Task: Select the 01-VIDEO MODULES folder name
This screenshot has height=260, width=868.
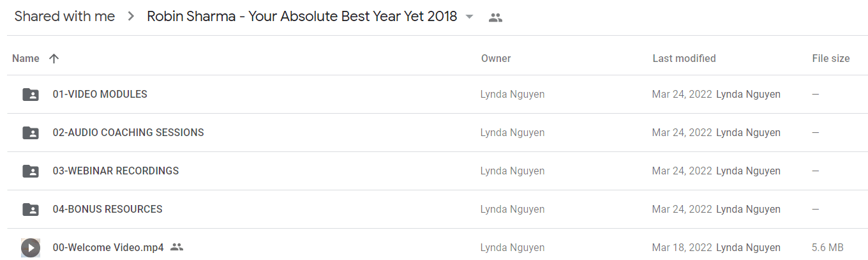Action: pos(100,95)
